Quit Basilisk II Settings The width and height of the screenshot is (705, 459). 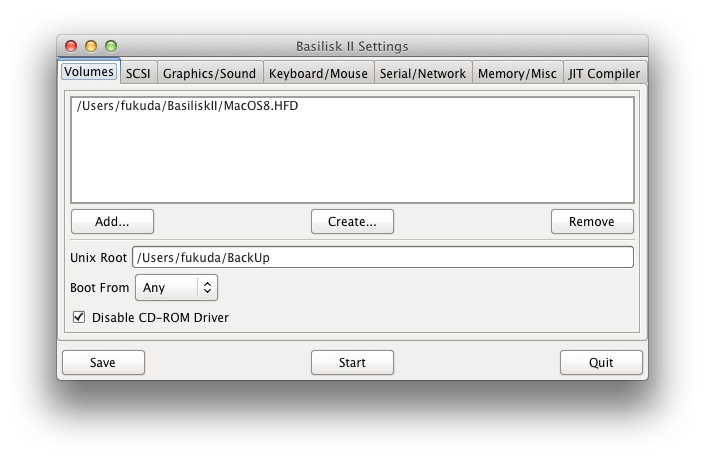point(601,362)
